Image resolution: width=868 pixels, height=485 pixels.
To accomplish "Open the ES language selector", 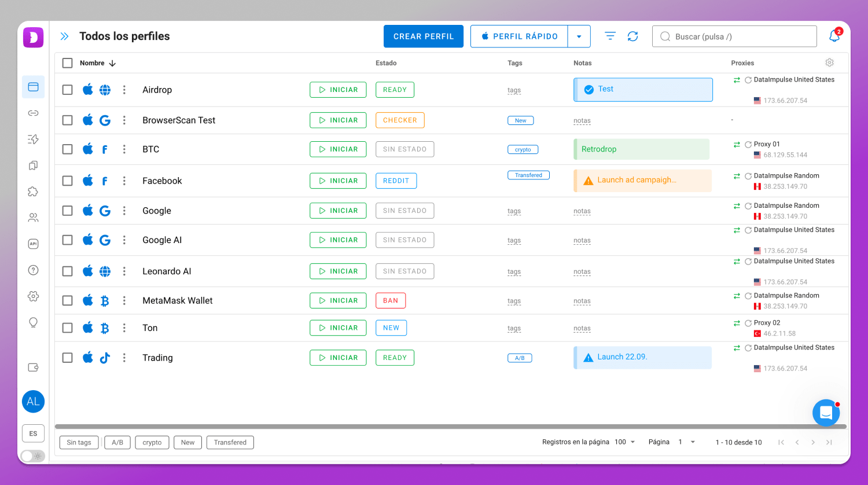I will click(x=33, y=433).
